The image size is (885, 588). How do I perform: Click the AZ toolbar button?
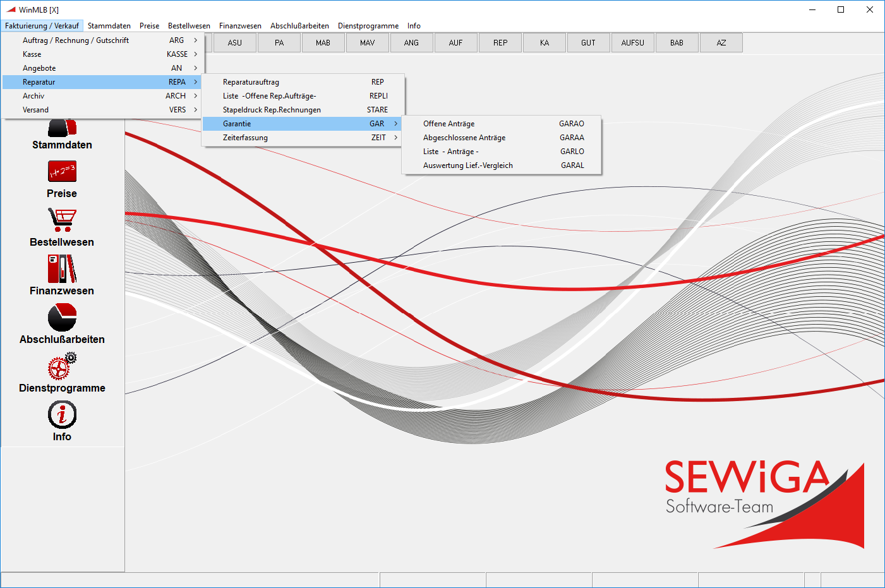(721, 43)
